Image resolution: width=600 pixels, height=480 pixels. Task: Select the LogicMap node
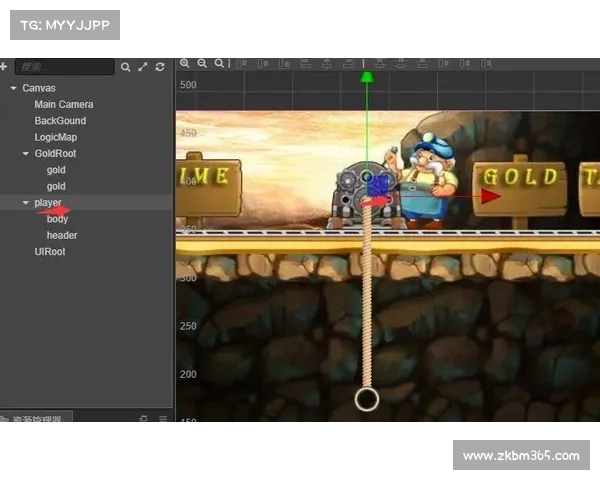pyautogui.click(x=56, y=137)
